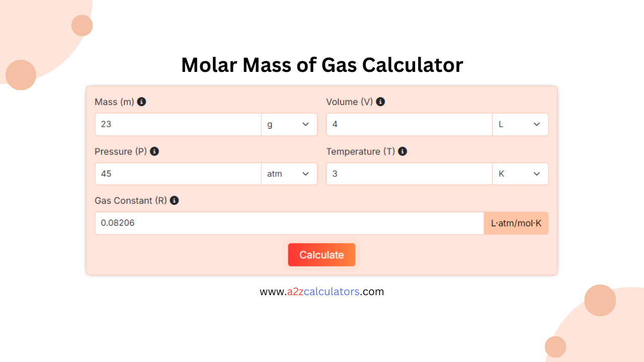Open the Pressure (P) info icon
Screen dimensions: 644x362
154,151
